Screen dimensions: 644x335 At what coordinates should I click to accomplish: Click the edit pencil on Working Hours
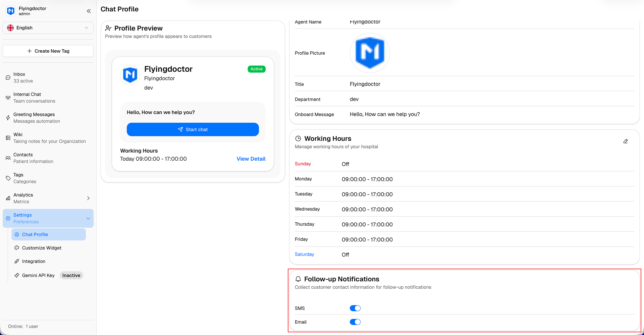626,141
